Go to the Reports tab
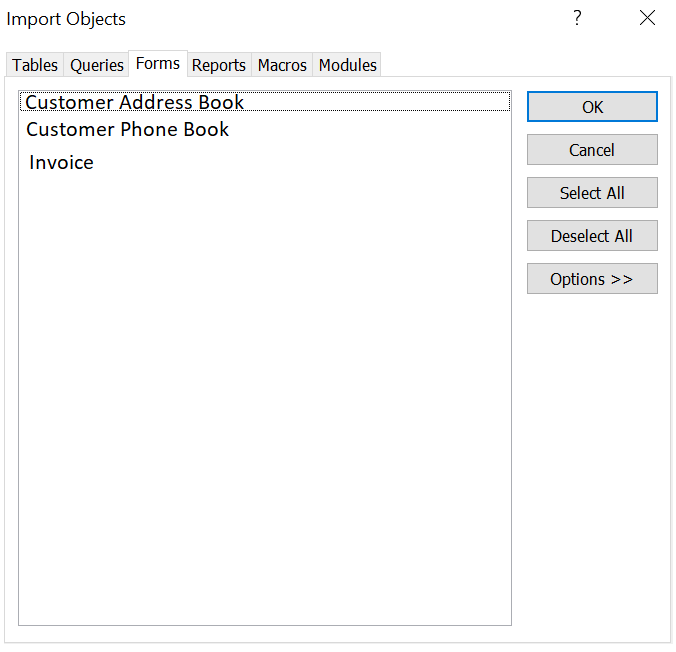Viewport: 676px width, 652px height. point(219,65)
